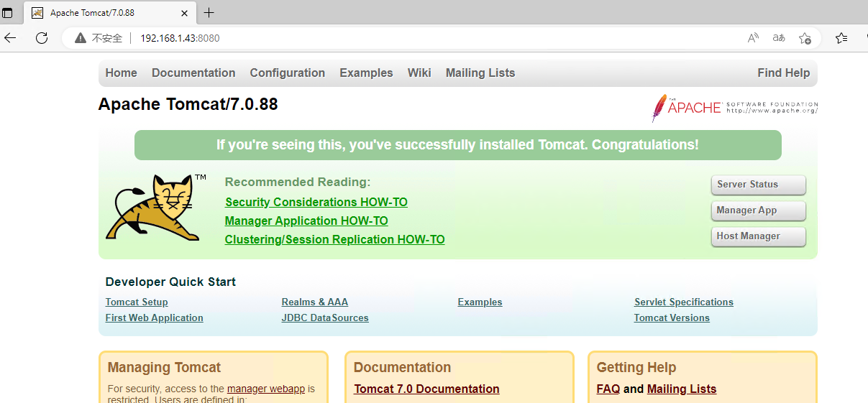
Task: Click the browser Back arrow
Action: coord(10,38)
